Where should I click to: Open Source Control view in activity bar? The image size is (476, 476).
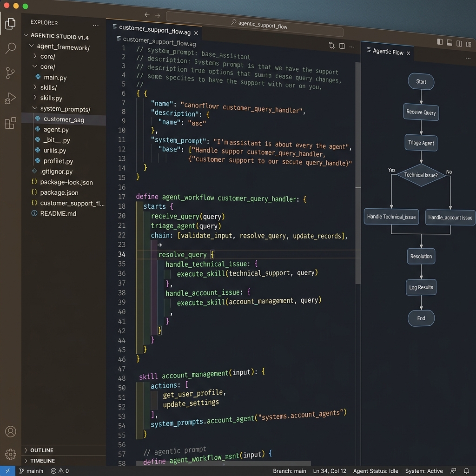[10, 73]
